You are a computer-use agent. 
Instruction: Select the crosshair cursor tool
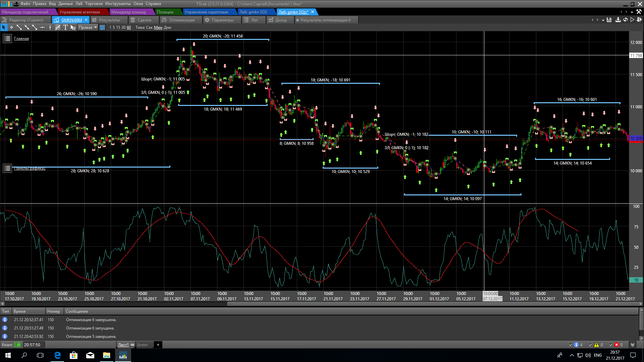[x=11, y=27]
